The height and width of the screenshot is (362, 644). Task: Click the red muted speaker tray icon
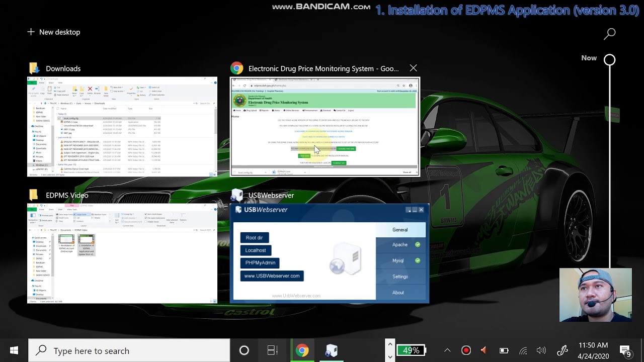(x=484, y=350)
